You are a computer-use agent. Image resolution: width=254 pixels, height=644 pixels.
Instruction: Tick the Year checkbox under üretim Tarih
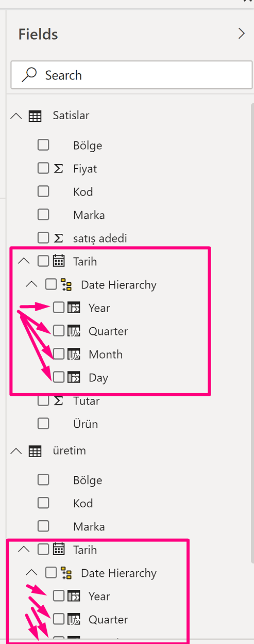coord(59,596)
